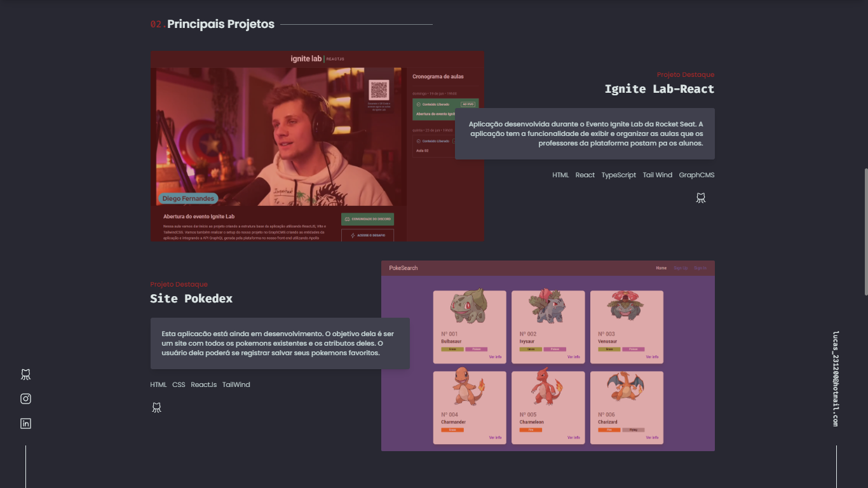
Task: Click Sign Up in PokeSearch screenshot navbar
Action: pos(681,268)
